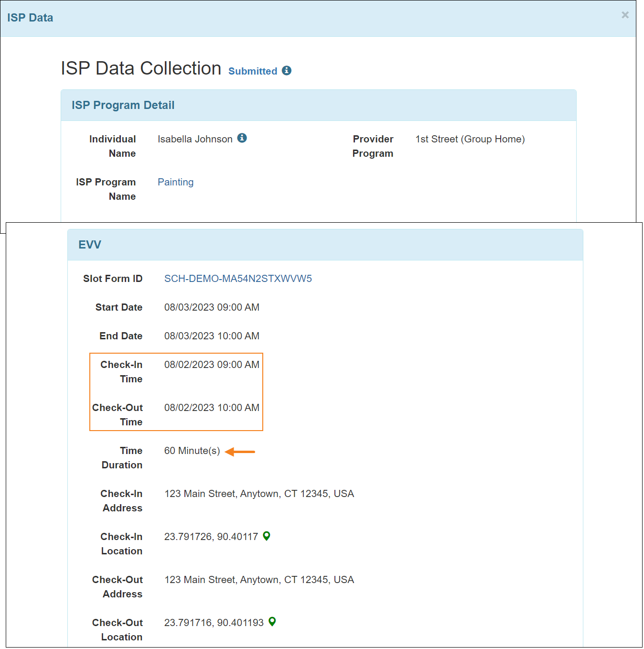Click the name Isabella Johnson
Screen dimensions: 644x649
coord(195,139)
